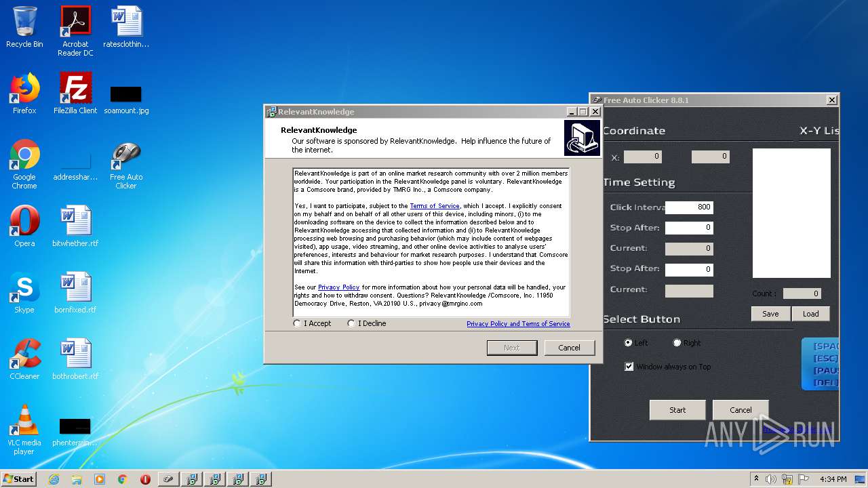Click the Y coordinate field beside X
This screenshot has width=868, height=488.
pyautogui.click(x=711, y=157)
